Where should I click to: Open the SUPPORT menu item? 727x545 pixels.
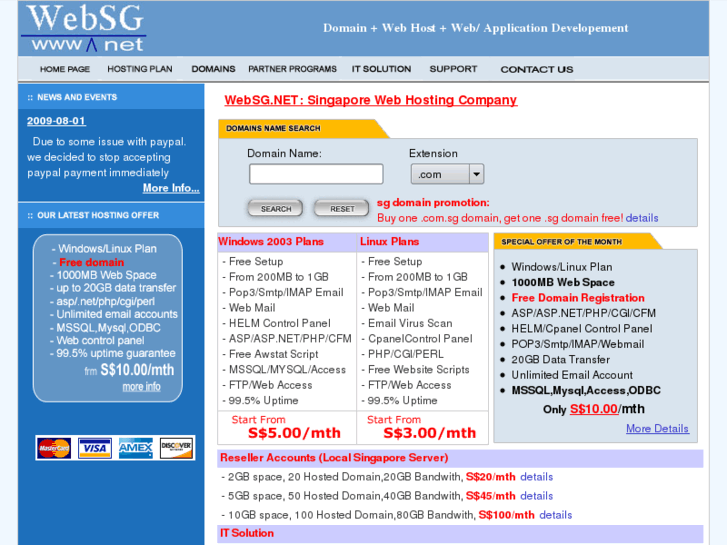click(453, 69)
